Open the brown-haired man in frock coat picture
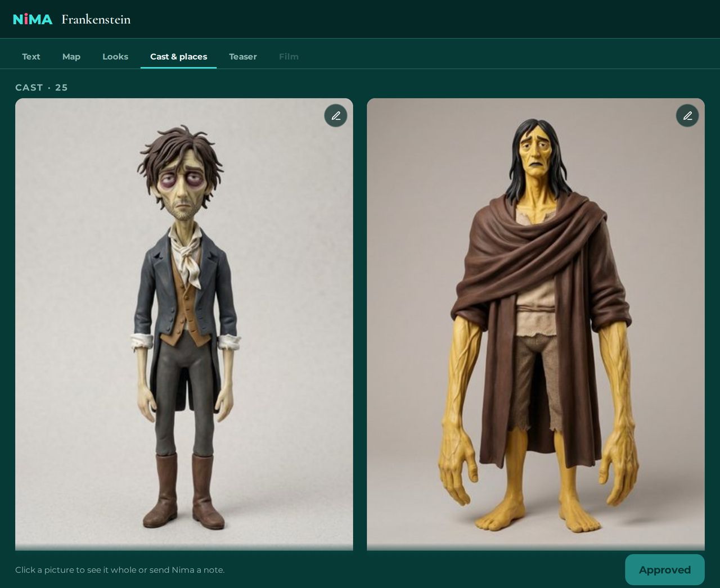720x588 pixels. (x=184, y=324)
